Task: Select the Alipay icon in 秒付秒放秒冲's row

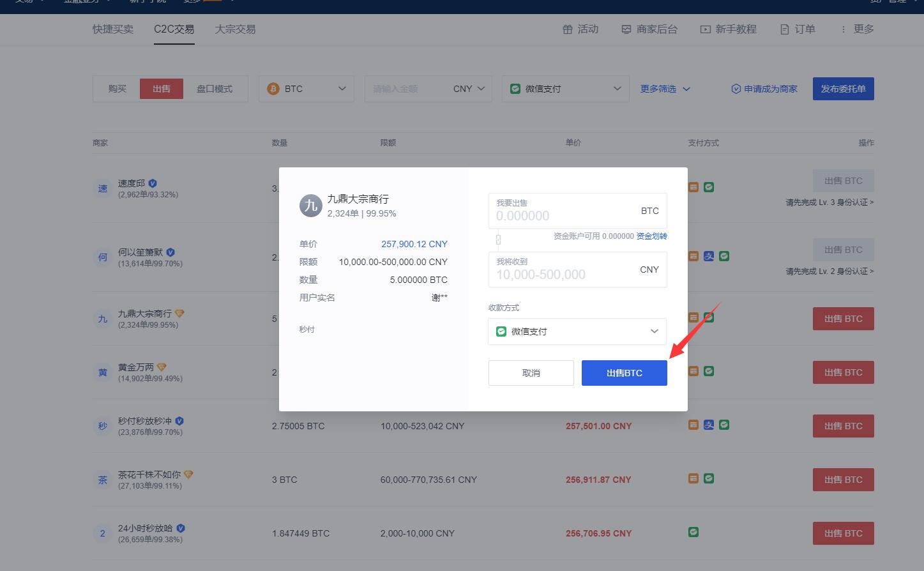Action: click(709, 425)
